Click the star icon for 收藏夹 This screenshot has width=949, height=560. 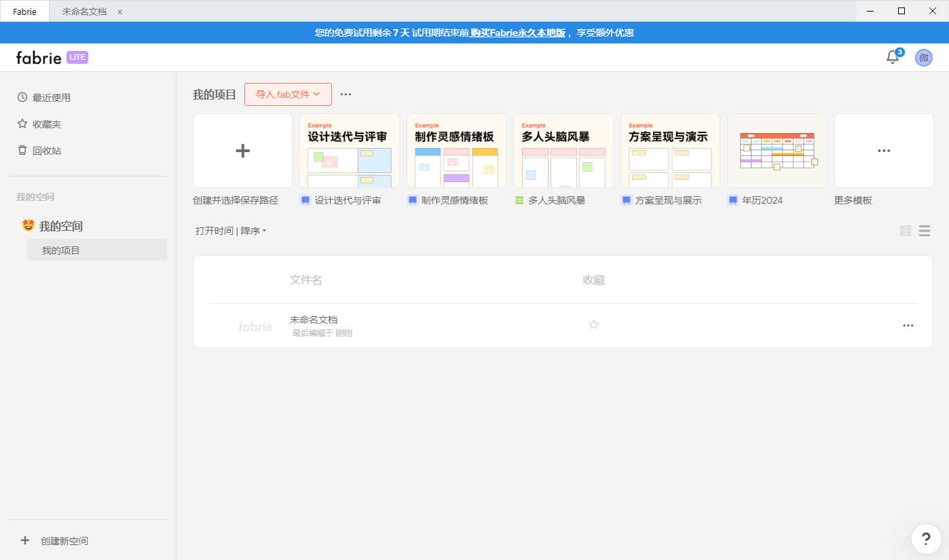(x=22, y=124)
